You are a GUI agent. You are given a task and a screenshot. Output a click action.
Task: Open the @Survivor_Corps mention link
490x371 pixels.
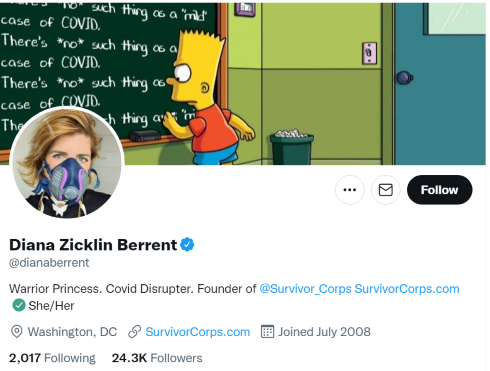click(x=305, y=289)
